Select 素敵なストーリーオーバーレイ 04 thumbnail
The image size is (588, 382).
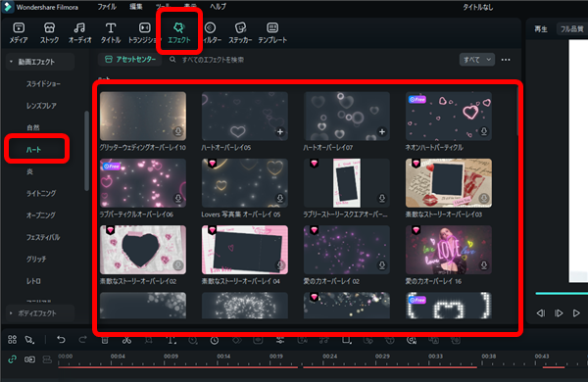(245, 250)
